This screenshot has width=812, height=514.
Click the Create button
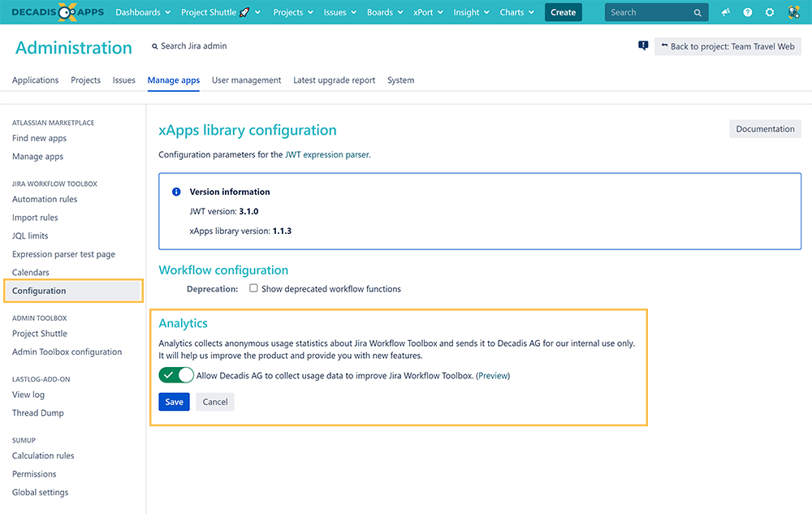(x=564, y=12)
